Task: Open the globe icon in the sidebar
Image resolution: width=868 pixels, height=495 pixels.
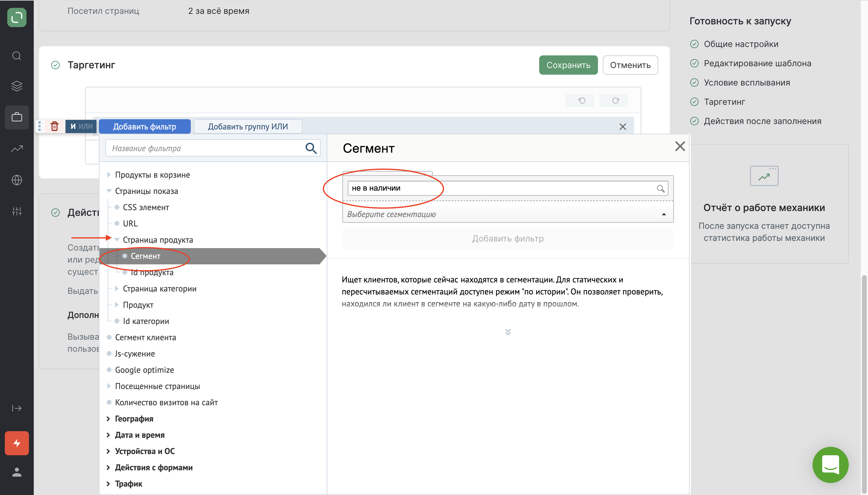Action: (17, 180)
